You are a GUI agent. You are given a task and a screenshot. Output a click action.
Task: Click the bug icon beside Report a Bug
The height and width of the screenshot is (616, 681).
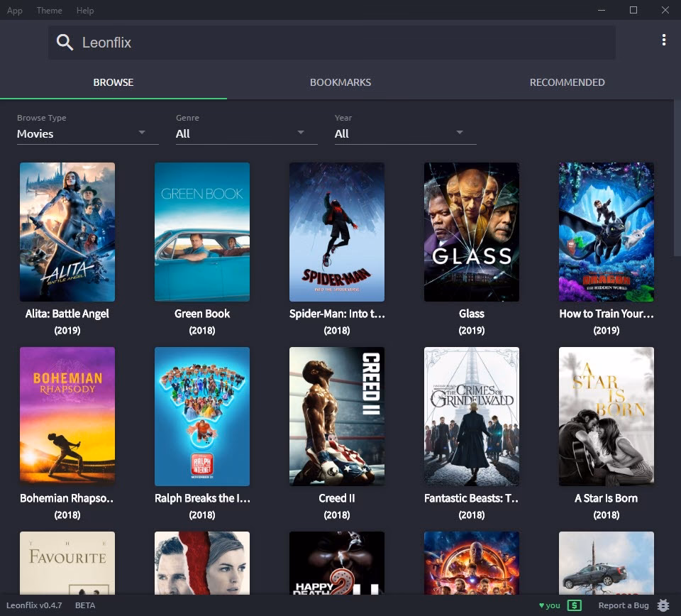[663, 605]
